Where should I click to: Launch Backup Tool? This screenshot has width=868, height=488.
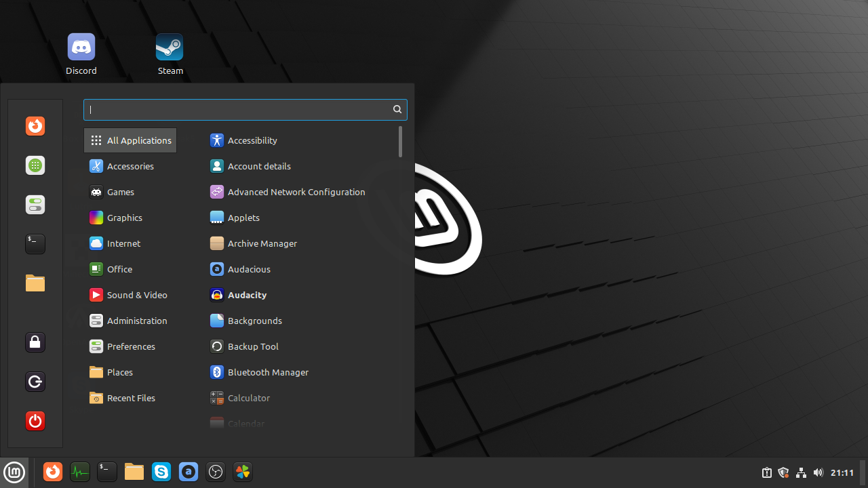point(300,346)
